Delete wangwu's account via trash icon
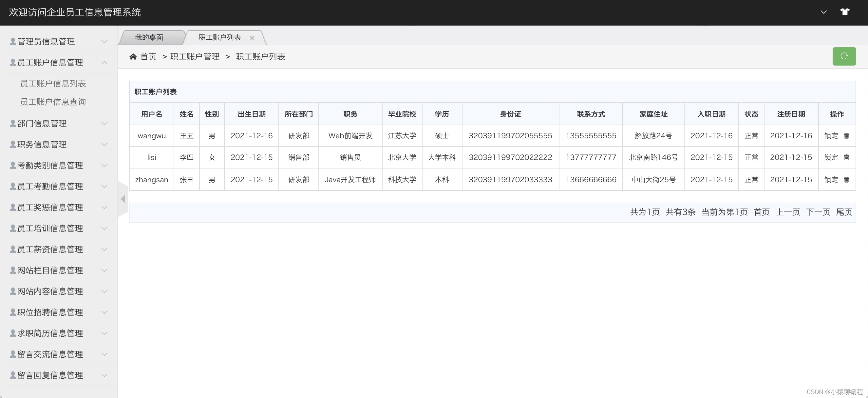The height and width of the screenshot is (398, 868). click(846, 136)
